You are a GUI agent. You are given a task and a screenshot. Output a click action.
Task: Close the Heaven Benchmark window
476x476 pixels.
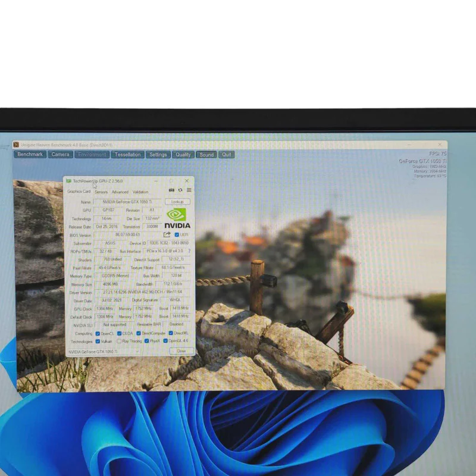[440, 145]
